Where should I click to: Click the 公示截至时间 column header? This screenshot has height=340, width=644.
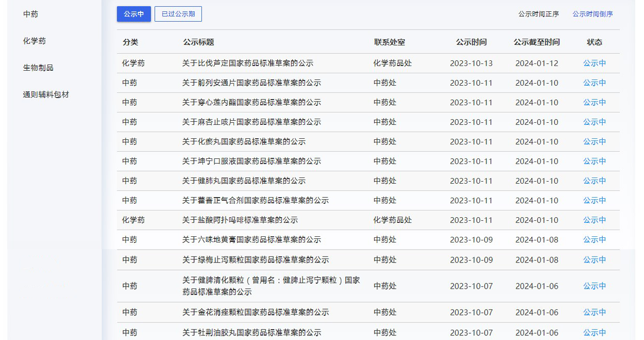click(x=536, y=42)
